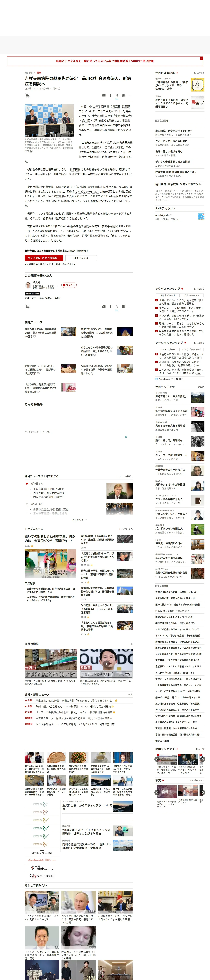Click X share icon below author section
The height and width of the screenshot is (980, 210).
click(117, 306)
